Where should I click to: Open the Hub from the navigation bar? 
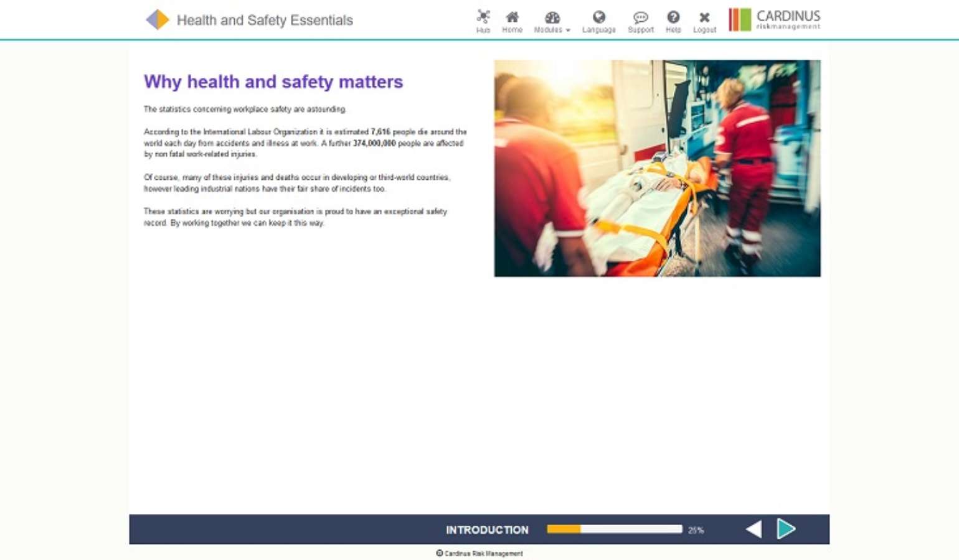[483, 19]
